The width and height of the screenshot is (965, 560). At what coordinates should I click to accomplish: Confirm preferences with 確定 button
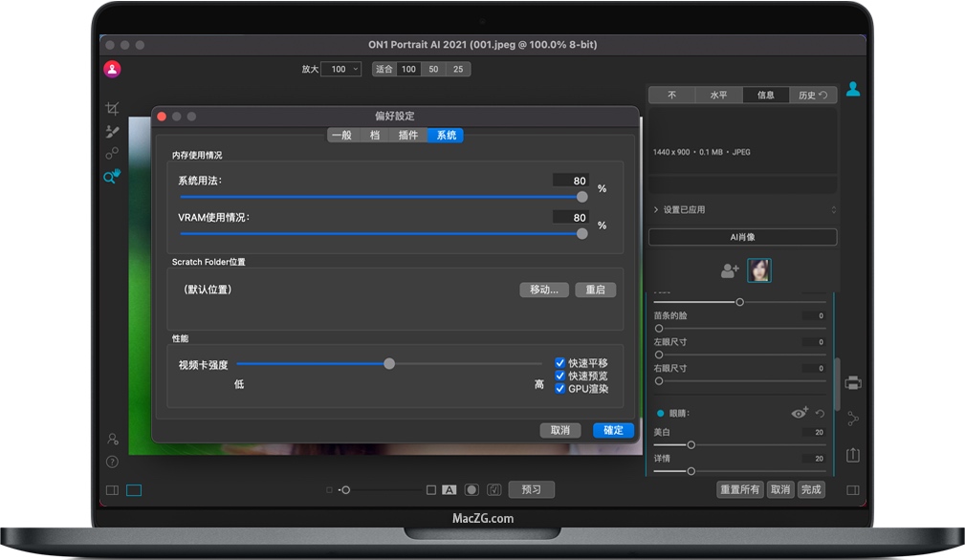tap(613, 430)
